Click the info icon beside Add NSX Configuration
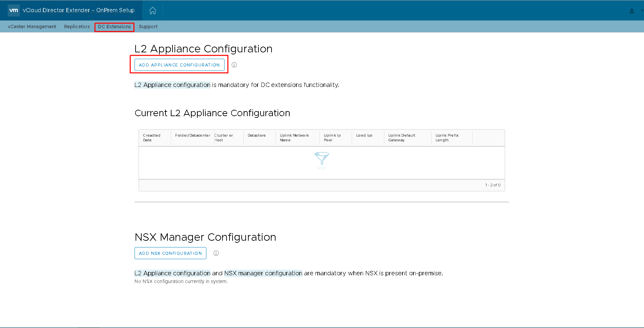 (216, 253)
